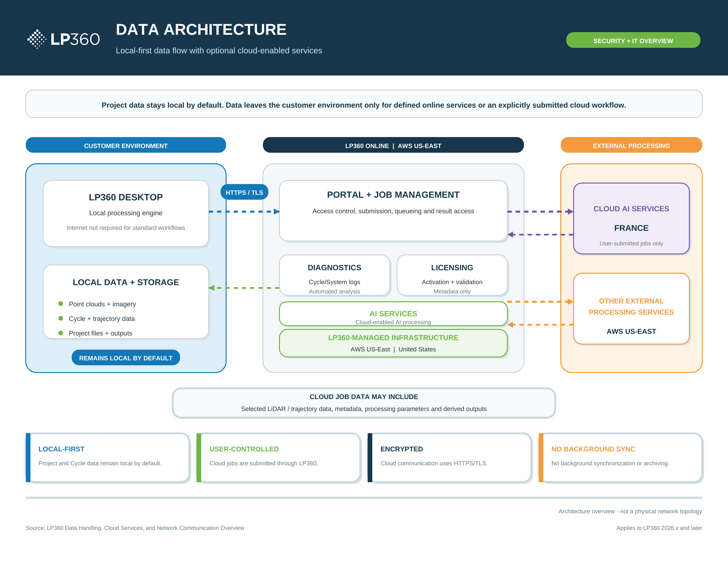Click 'Cloud jobs are submitted through LP360' text

264,463
